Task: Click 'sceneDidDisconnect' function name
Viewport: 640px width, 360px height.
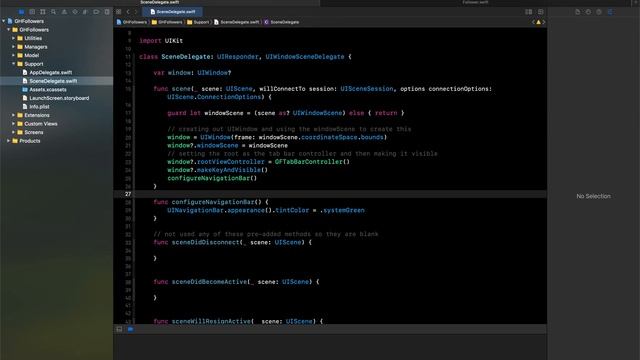Action: 207,242
